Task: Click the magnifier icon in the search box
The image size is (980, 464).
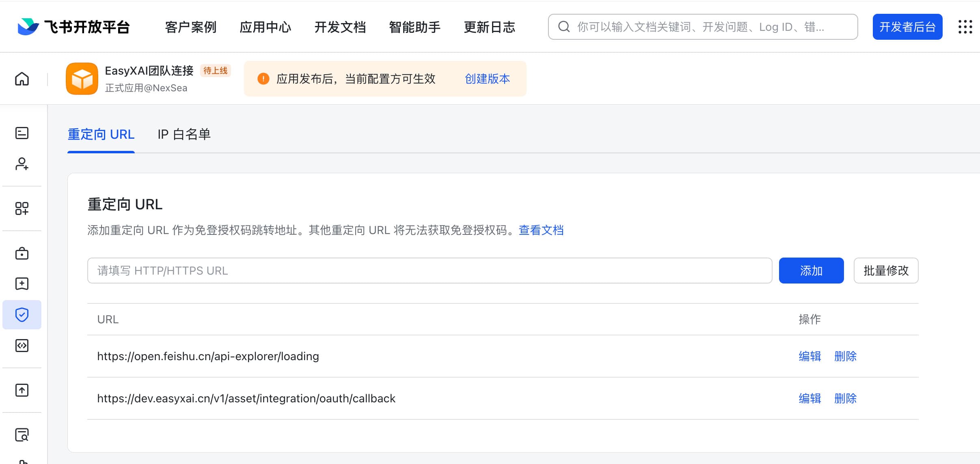Action: click(x=564, y=27)
